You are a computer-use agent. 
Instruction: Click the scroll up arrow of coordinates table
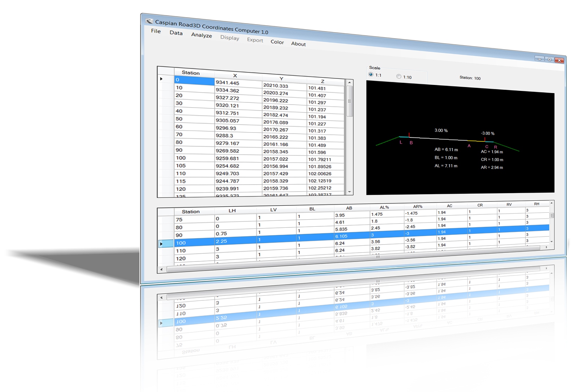click(x=350, y=82)
